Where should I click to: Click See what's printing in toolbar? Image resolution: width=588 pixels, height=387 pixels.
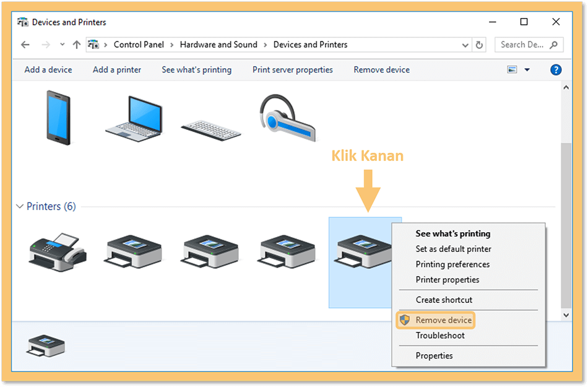tap(196, 70)
